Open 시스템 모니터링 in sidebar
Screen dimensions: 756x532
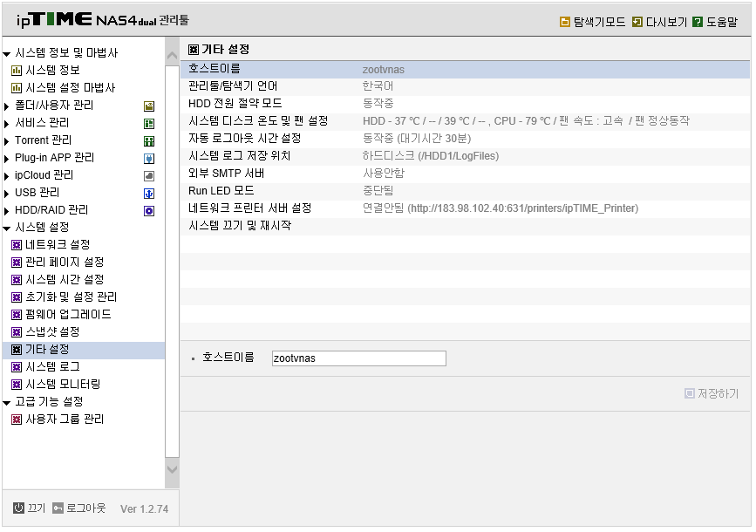(x=63, y=384)
